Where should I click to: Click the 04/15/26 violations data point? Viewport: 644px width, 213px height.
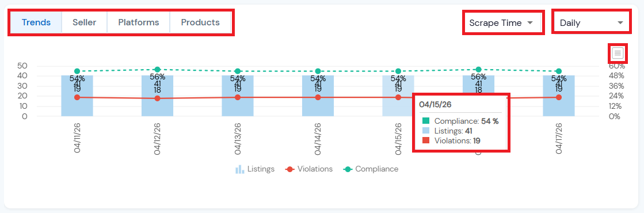(x=398, y=97)
